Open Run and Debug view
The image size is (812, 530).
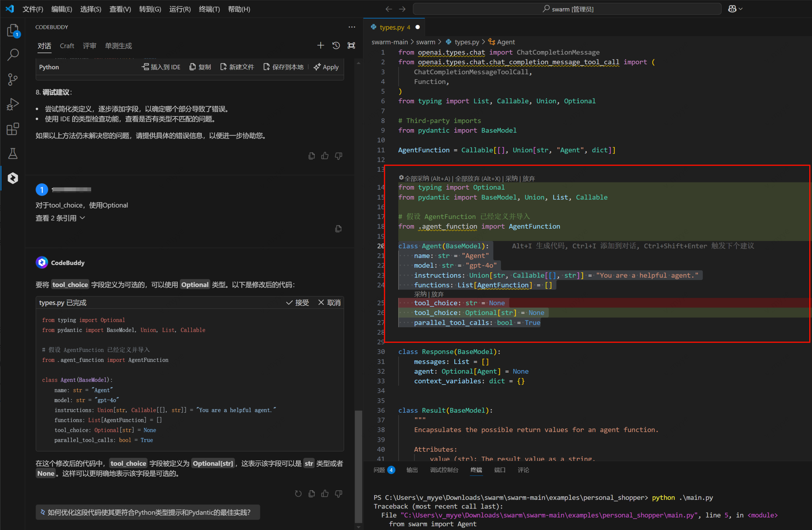pos(13,104)
